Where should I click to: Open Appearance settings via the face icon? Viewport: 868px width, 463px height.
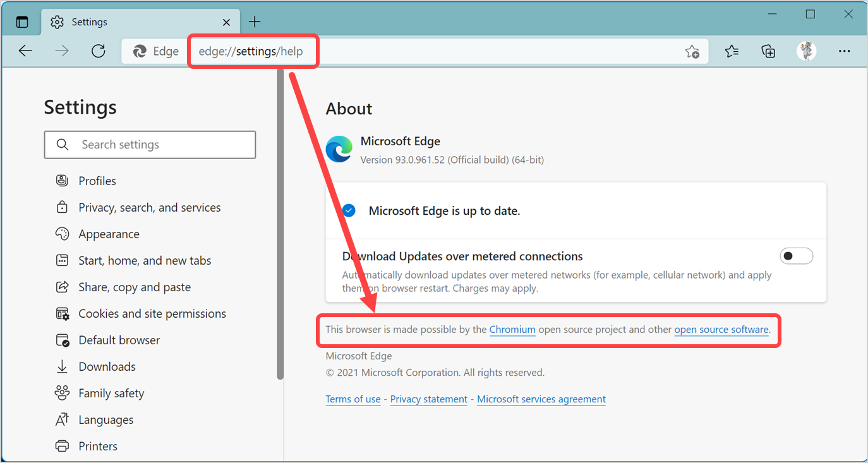[x=62, y=234]
